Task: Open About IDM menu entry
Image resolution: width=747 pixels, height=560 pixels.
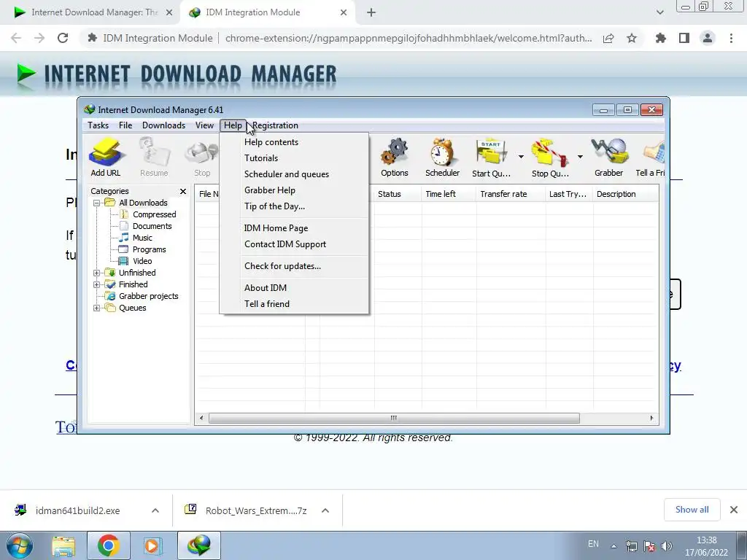Action: pyautogui.click(x=294, y=287)
